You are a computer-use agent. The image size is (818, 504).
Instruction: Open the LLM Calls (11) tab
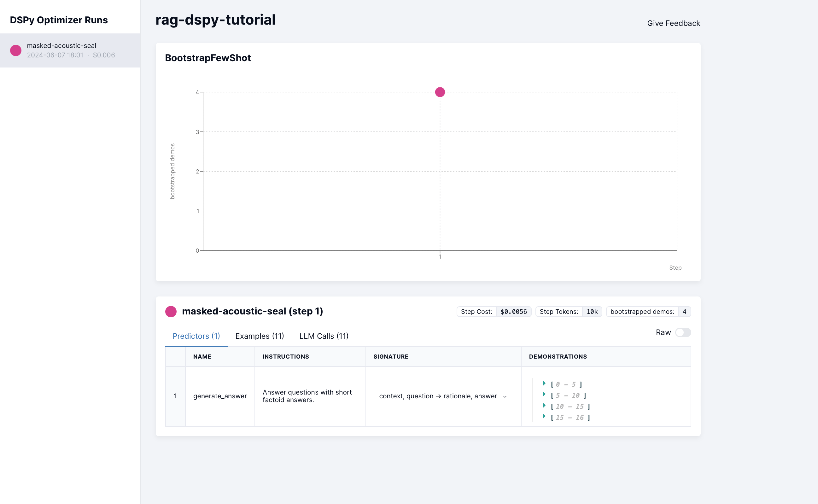(x=324, y=336)
